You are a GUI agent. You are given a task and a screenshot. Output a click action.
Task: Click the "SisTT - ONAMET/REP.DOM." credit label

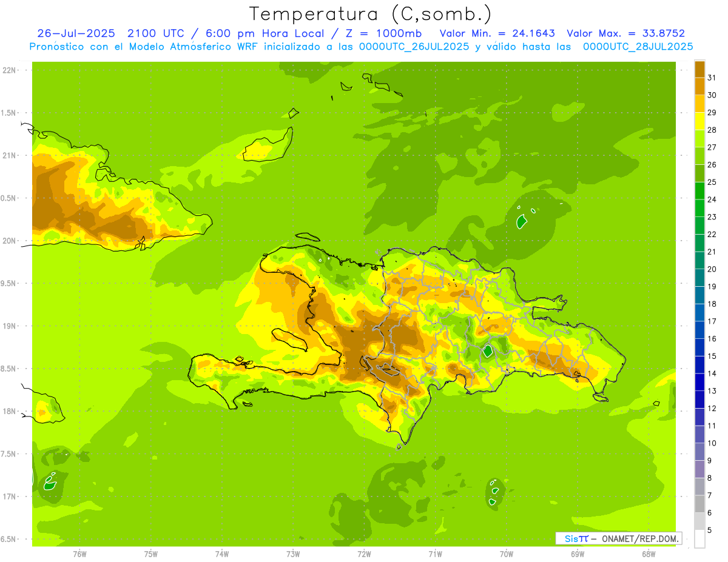pyautogui.click(x=619, y=538)
